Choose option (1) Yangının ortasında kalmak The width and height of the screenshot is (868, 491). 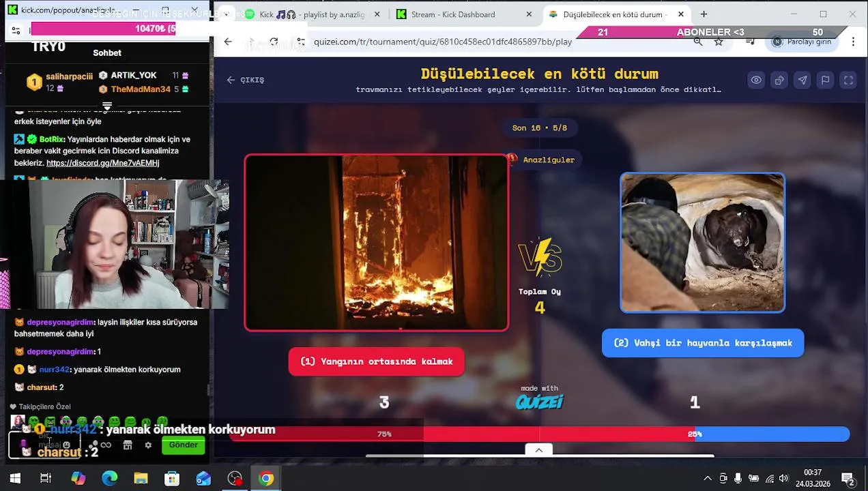[x=376, y=361]
